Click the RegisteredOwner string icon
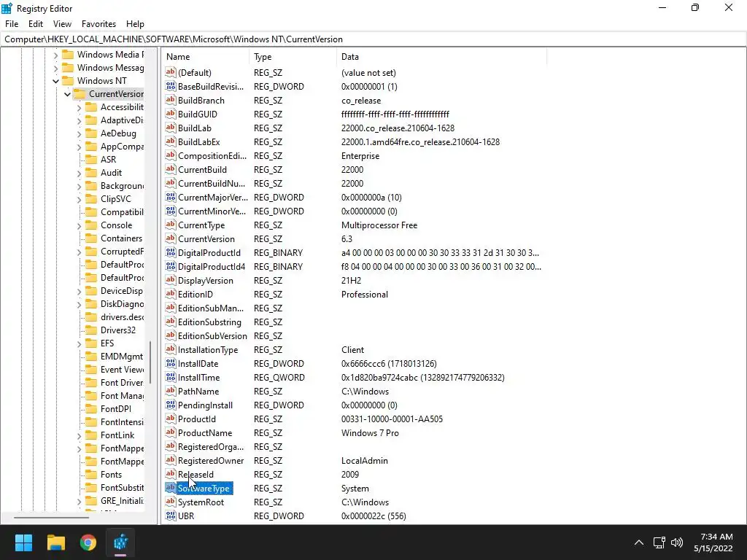Screen dimensions: 747x560 pos(171,461)
